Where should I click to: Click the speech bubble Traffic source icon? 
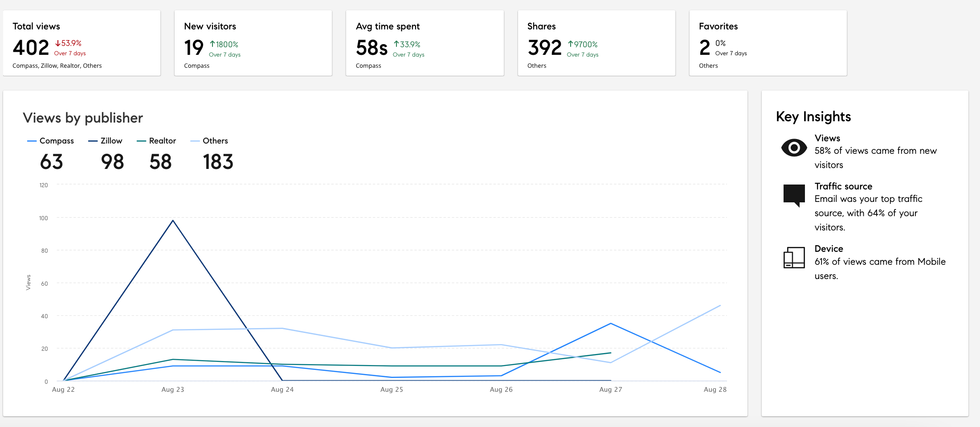pyautogui.click(x=794, y=195)
